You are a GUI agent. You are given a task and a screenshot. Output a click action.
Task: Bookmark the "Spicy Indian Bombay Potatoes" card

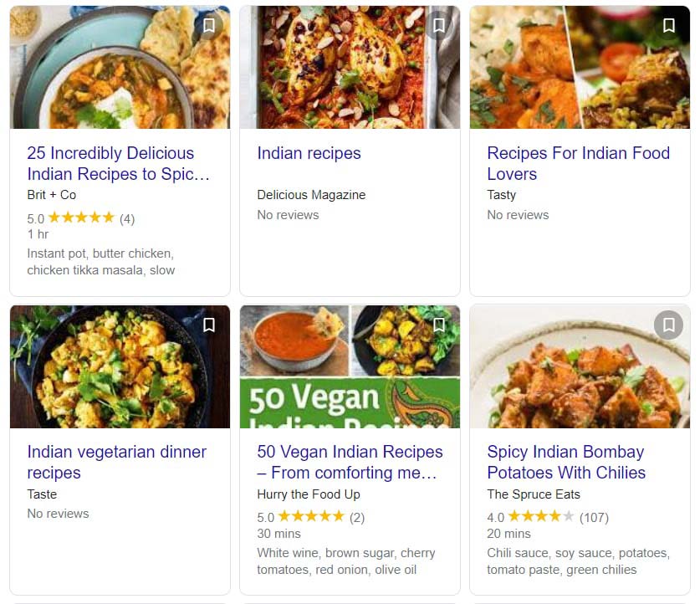tap(668, 325)
